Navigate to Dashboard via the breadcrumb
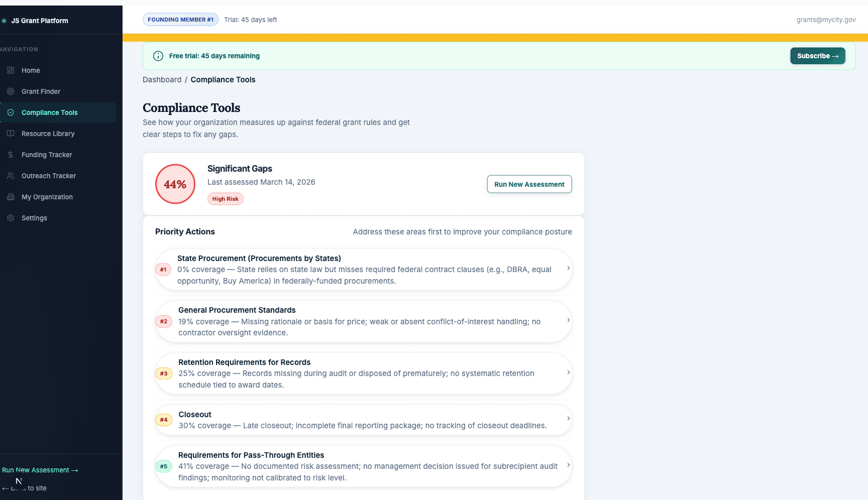868x500 pixels. (162, 79)
